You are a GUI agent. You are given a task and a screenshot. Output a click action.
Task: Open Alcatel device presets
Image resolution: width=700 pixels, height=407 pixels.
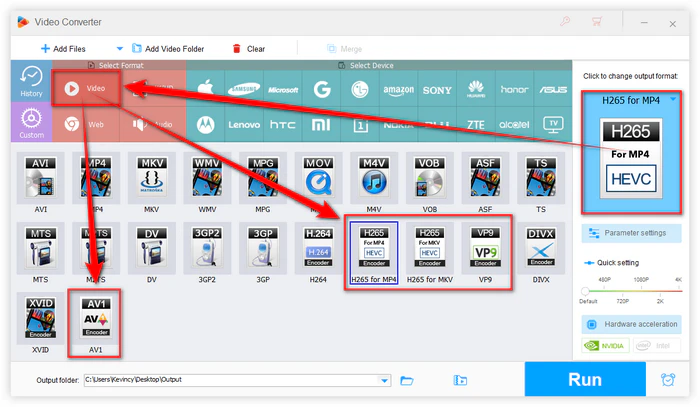[x=514, y=125]
